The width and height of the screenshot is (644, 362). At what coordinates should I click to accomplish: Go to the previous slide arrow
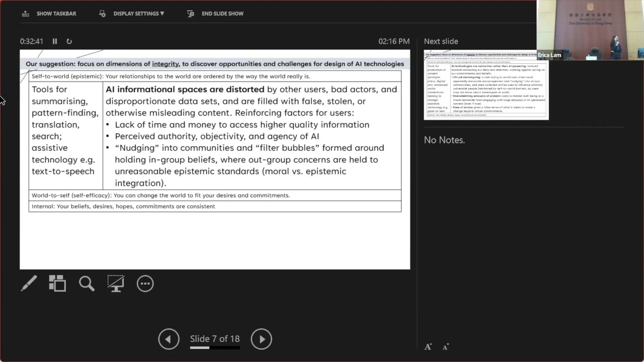pos(169,339)
